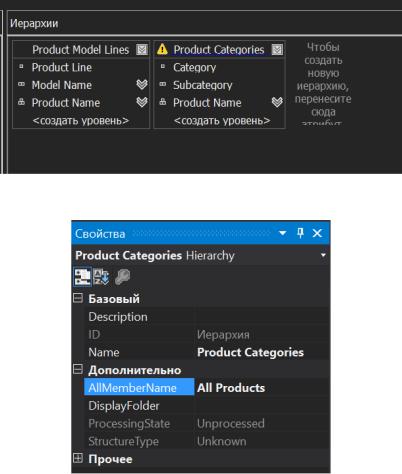
Task: Switch Properties to categorized view
Action: pos(82,277)
